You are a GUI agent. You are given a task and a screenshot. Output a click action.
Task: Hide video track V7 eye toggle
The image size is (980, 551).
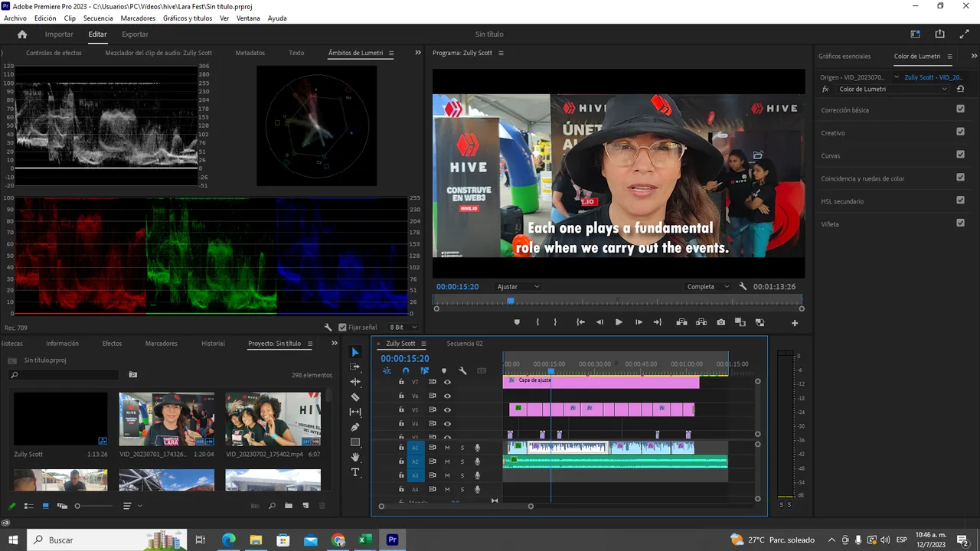click(448, 382)
